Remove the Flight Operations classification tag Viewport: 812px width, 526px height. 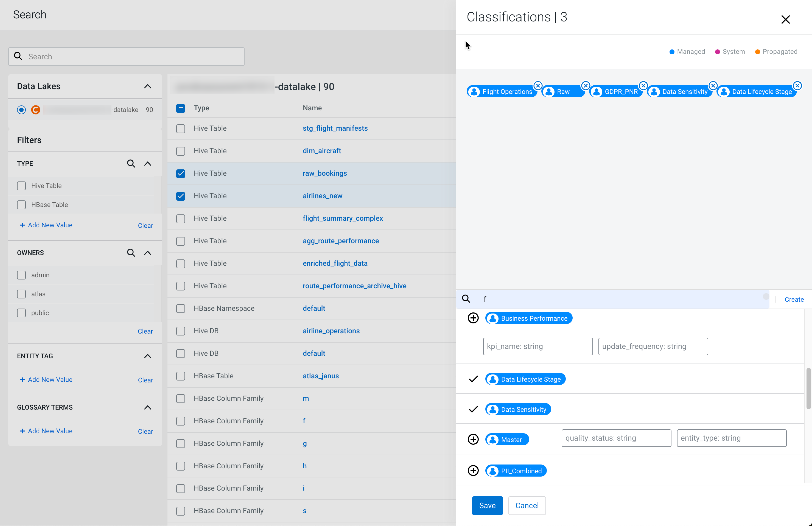(538, 86)
